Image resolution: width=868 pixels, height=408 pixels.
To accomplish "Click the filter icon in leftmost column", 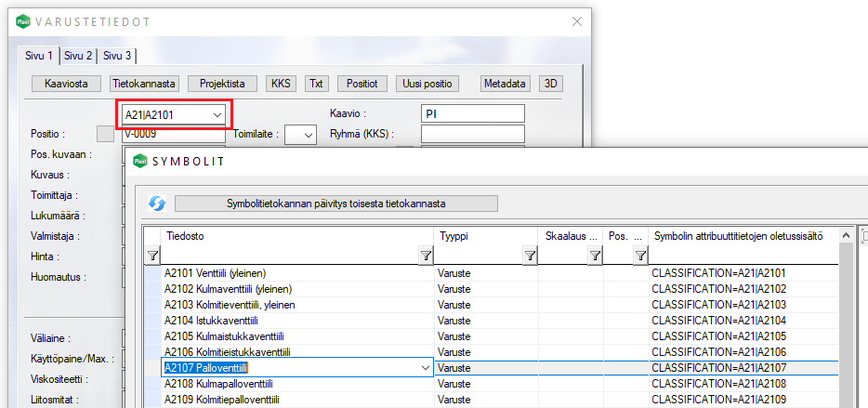I will (152, 255).
